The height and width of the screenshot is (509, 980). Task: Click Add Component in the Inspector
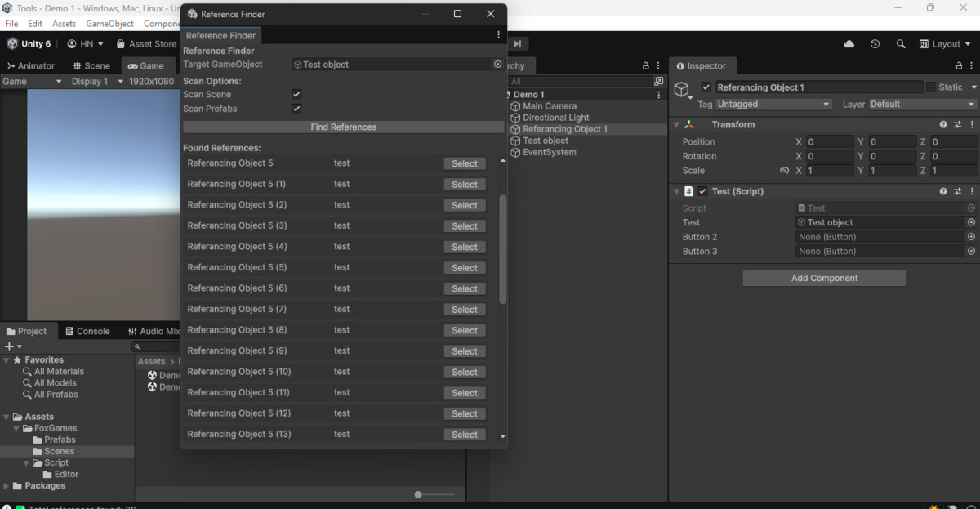[x=824, y=278]
